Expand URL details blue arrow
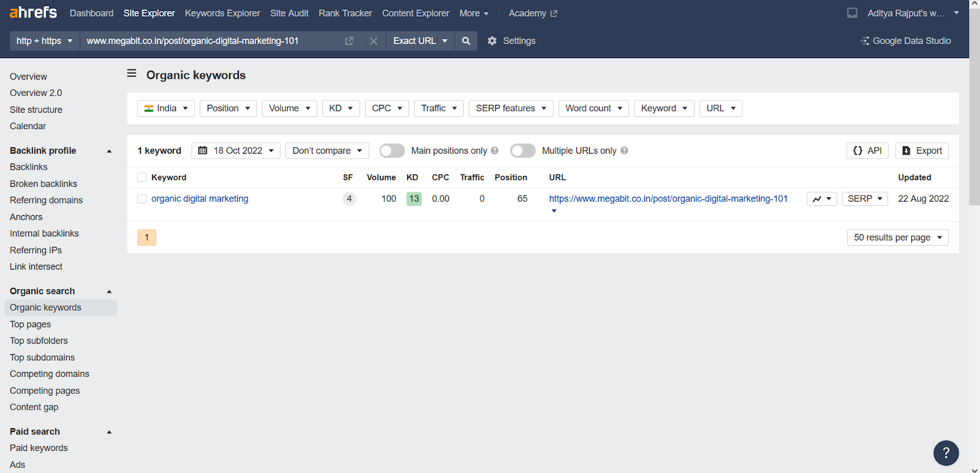 (x=554, y=211)
